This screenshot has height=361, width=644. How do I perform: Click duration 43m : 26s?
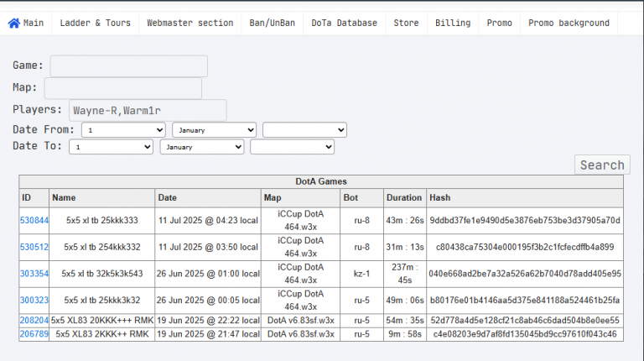405,221
